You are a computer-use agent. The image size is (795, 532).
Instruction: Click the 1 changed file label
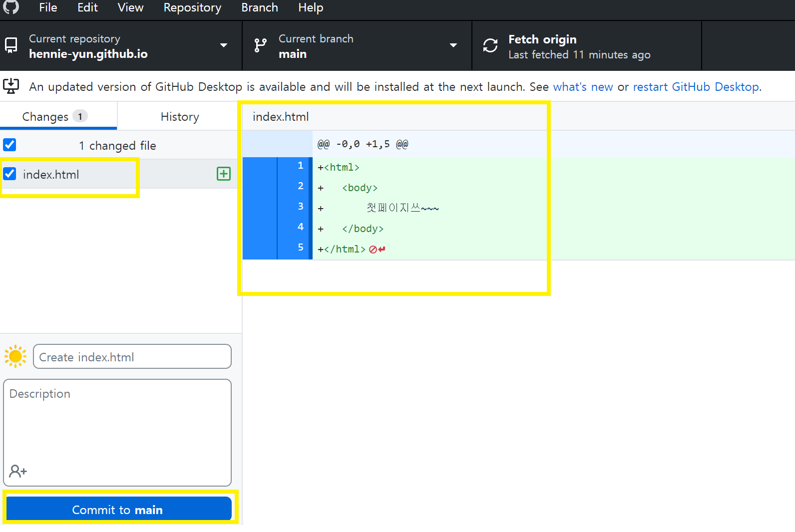[117, 146]
